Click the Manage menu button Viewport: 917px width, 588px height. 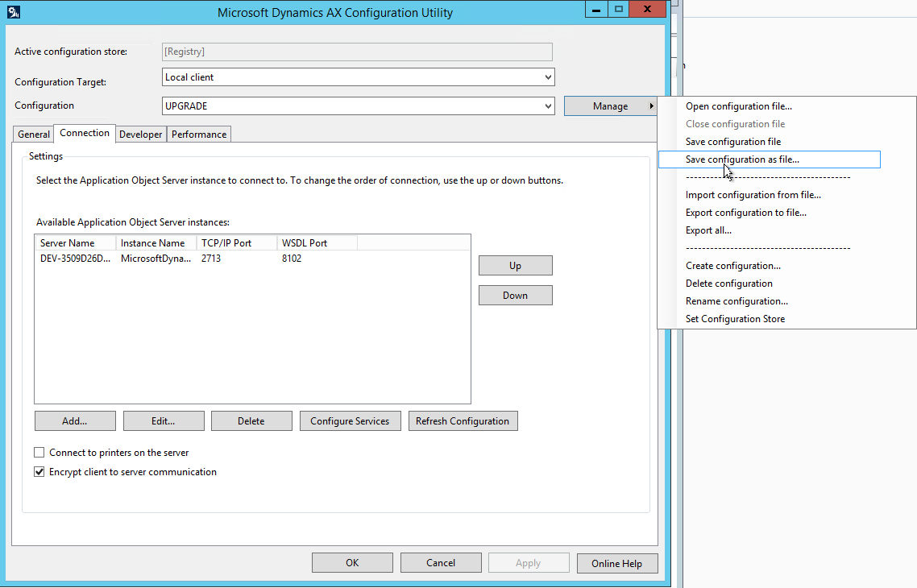tap(610, 106)
